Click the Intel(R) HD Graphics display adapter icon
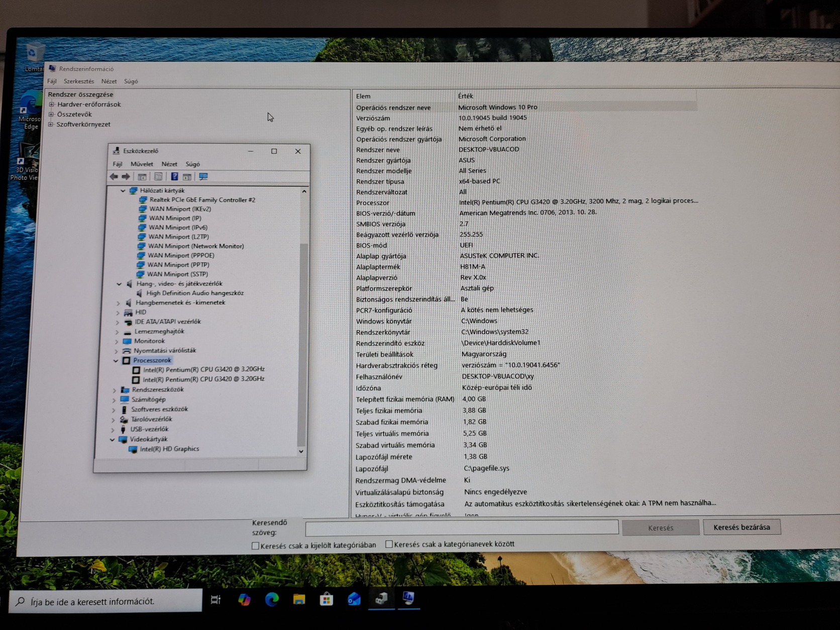This screenshot has width=840, height=630. click(133, 449)
